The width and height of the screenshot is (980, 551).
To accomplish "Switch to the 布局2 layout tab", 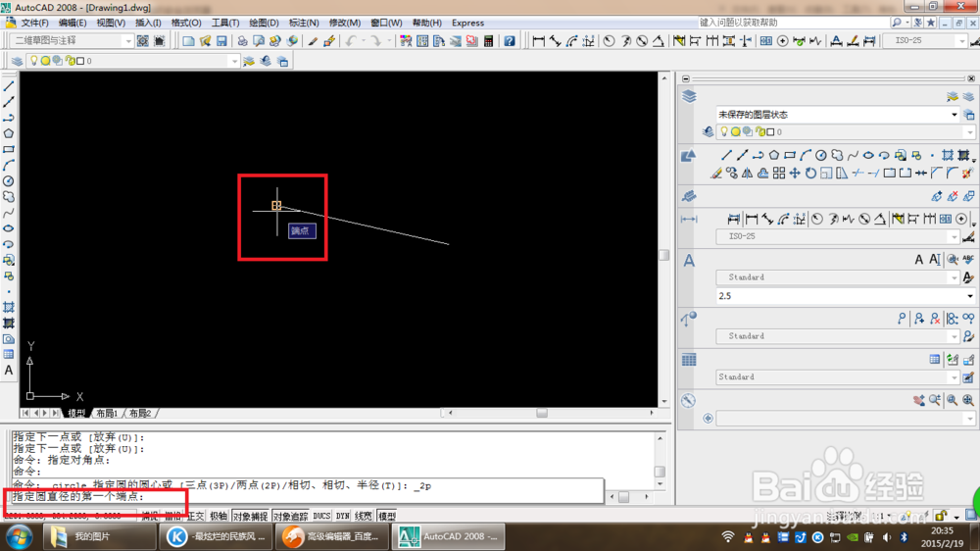I will coord(140,413).
